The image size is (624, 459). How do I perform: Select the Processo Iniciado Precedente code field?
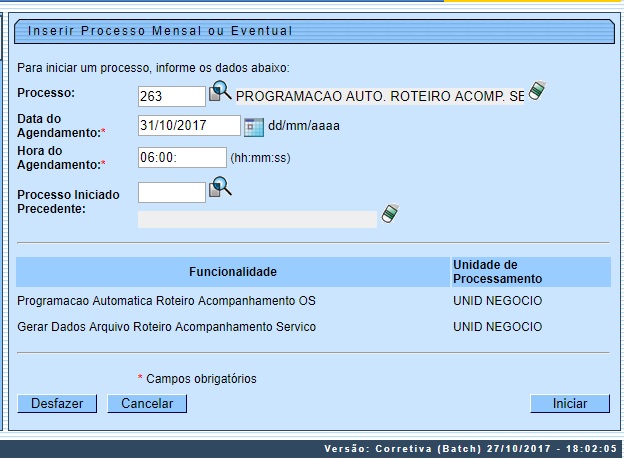coord(171,192)
